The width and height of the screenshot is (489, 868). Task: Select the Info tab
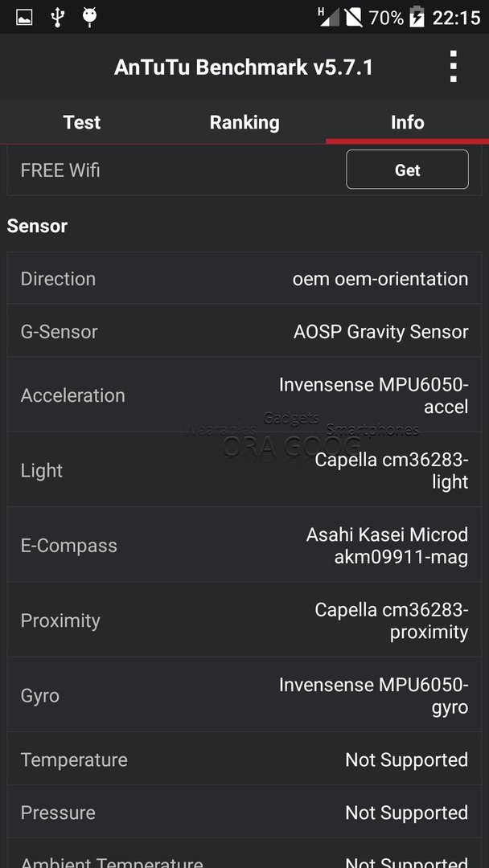407,122
